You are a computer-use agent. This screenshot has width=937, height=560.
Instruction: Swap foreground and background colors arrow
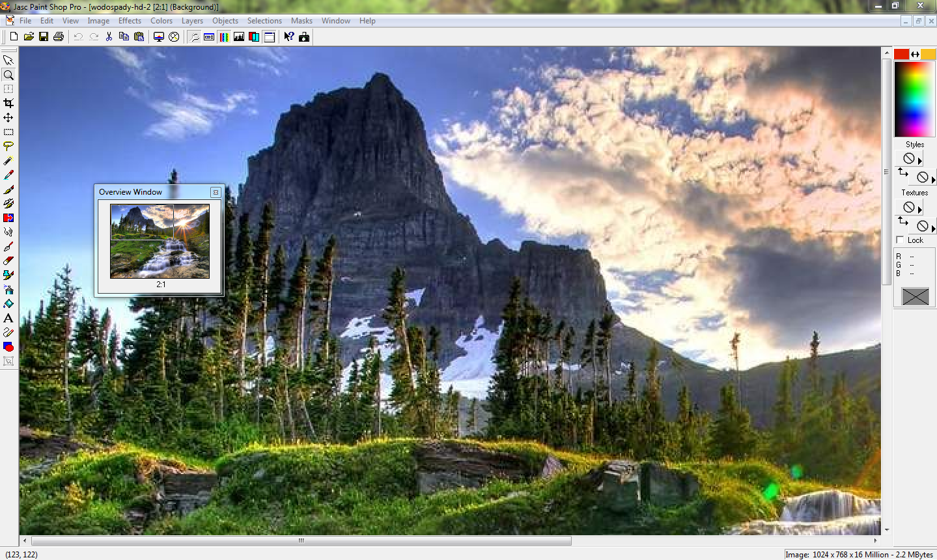pos(915,54)
